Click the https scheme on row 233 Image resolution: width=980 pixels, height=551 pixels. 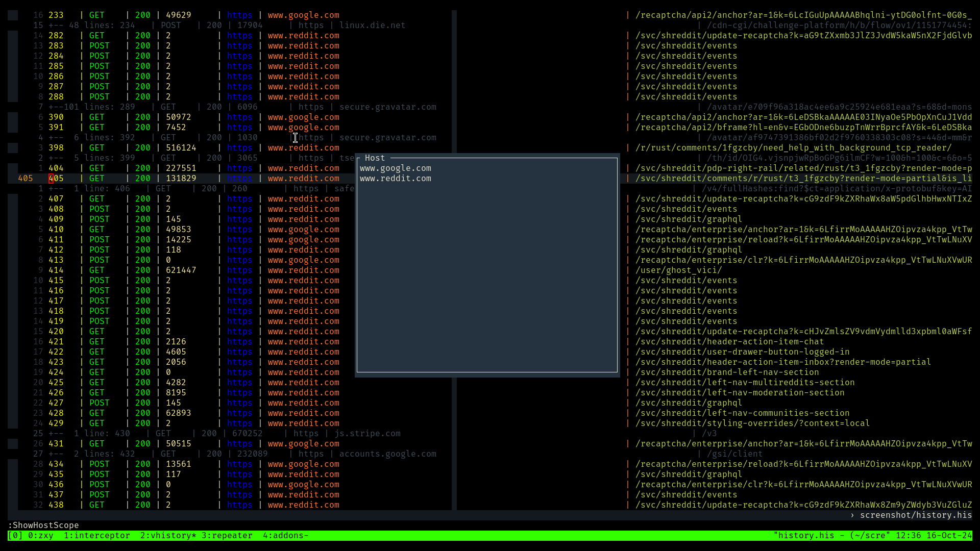(239, 15)
